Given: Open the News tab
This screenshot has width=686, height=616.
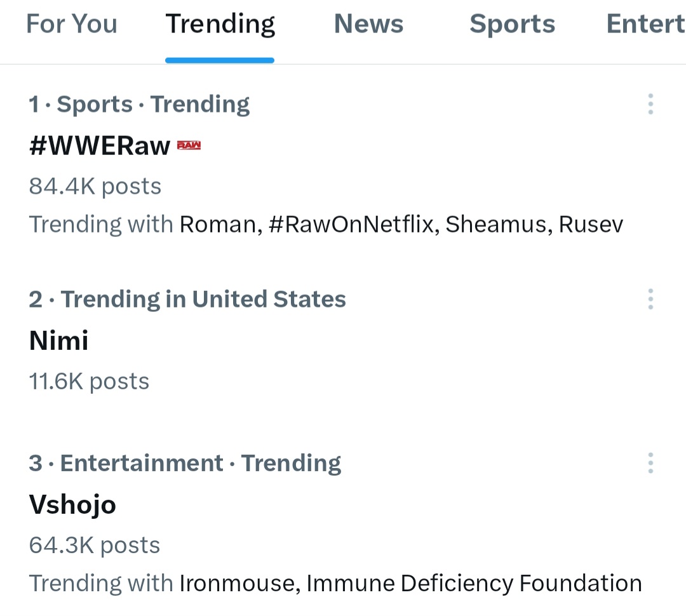Looking at the screenshot, I should click(x=369, y=23).
